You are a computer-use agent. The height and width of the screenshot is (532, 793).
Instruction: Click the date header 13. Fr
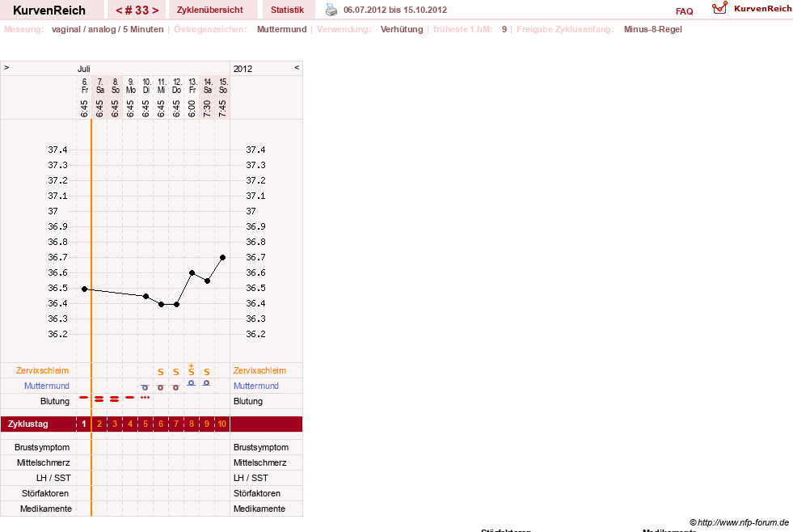click(x=192, y=86)
